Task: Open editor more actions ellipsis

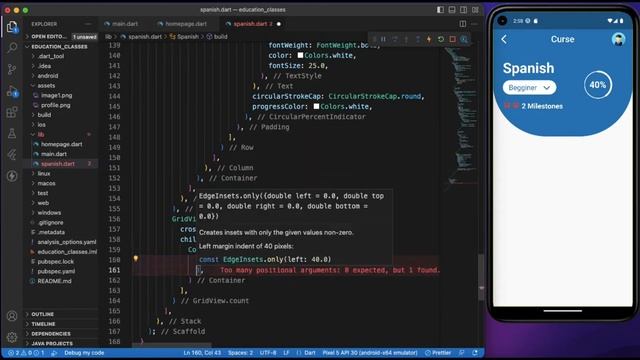Action: 474,24
